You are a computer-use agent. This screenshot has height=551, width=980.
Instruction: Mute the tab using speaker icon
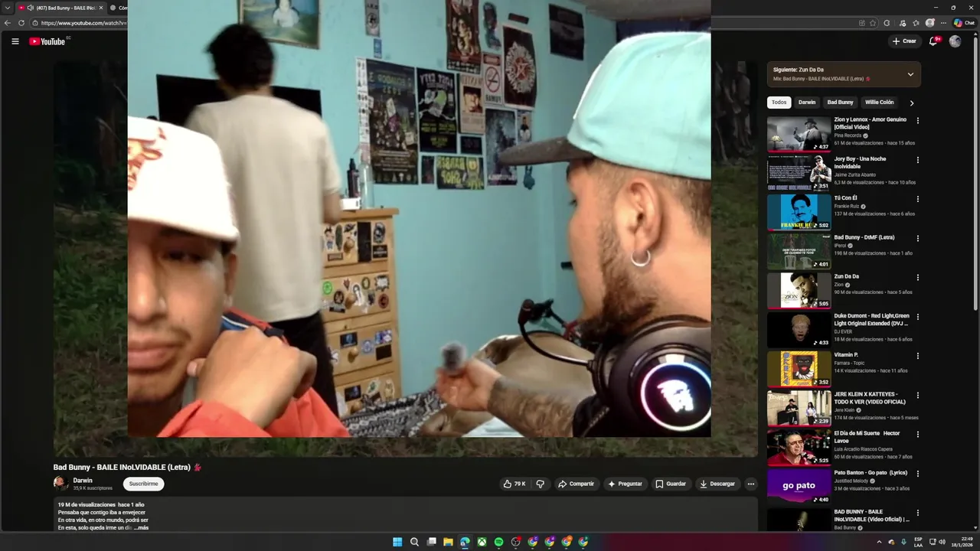pos(30,8)
